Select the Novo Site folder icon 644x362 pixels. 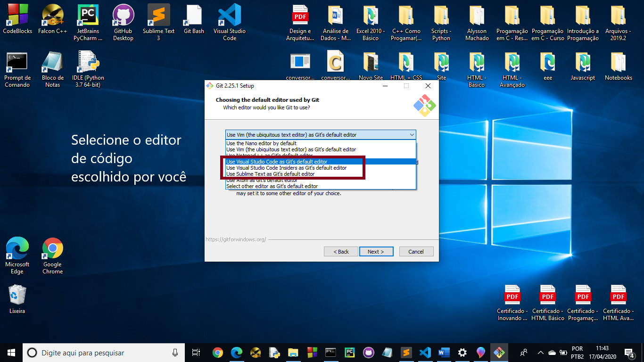tap(371, 66)
